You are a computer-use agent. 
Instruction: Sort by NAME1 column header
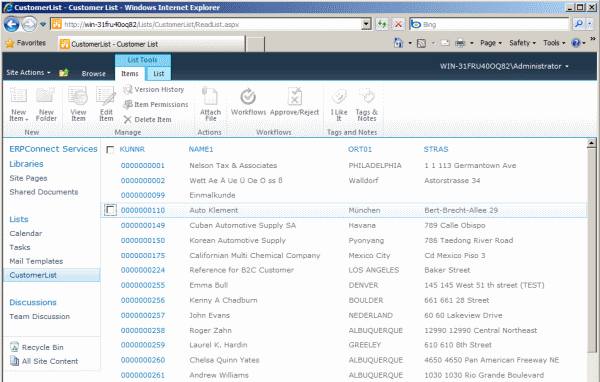pyautogui.click(x=201, y=149)
